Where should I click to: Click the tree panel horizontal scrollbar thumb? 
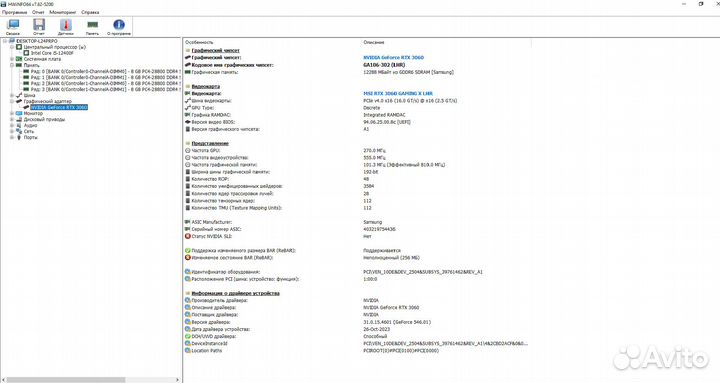[66, 380]
